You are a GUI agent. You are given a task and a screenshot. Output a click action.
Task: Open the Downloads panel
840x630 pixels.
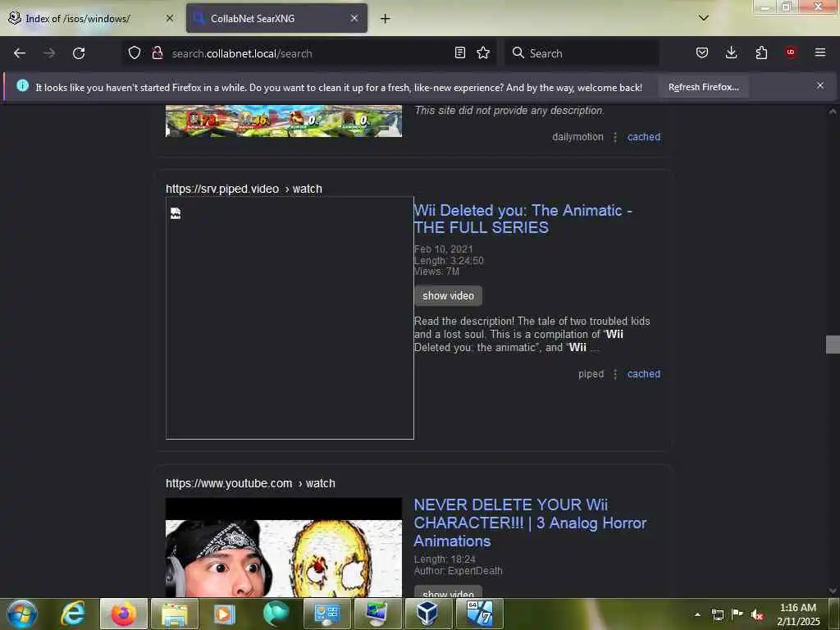[731, 52]
